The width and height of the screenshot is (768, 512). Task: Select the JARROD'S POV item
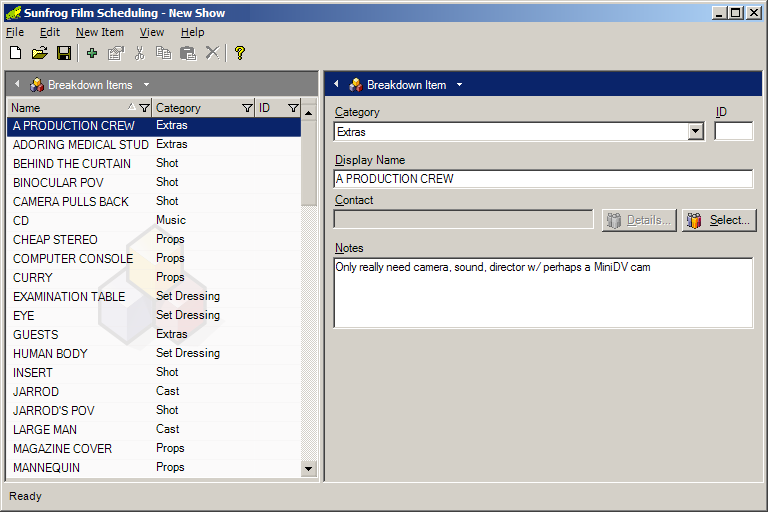[154, 411]
